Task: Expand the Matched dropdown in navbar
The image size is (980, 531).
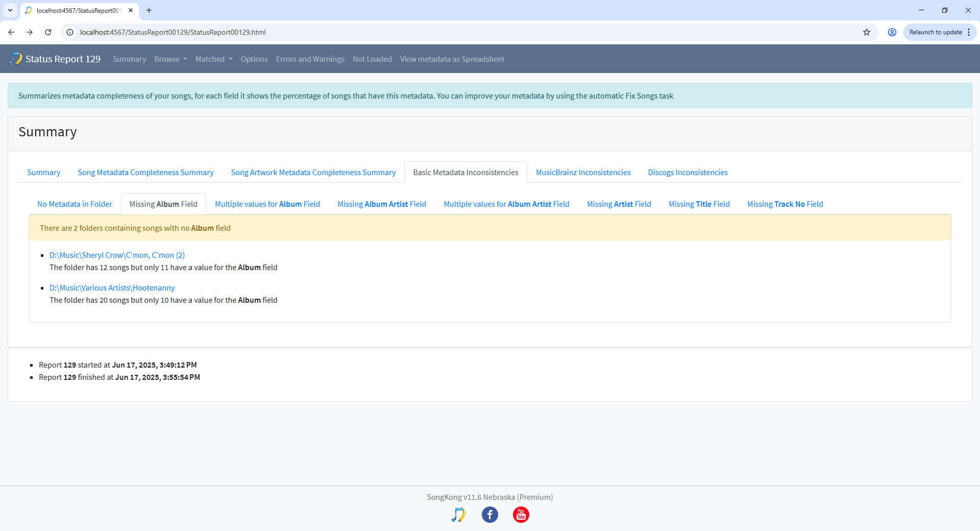Action: pyautogui.click(x=214, y=59)
